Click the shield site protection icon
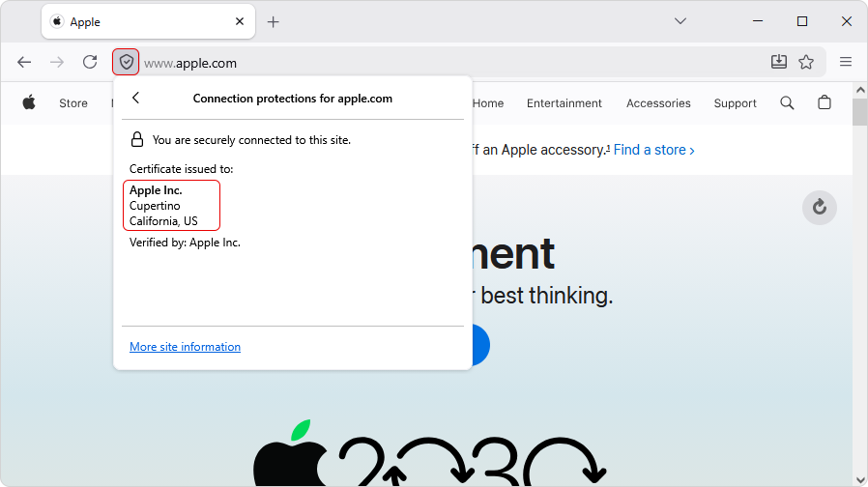868x487 pixels. [126, 62]
